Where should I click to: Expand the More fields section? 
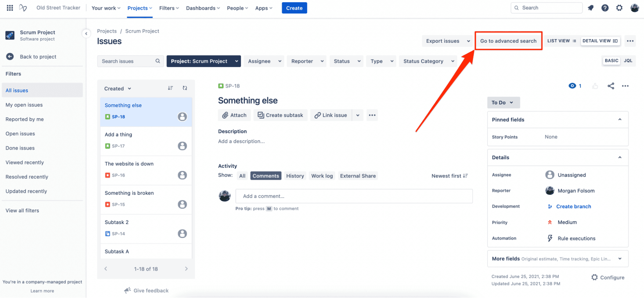(x=620, y=258)
